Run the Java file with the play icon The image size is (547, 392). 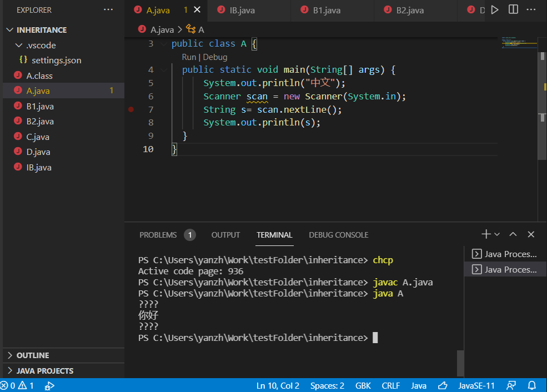click(495, 10)
